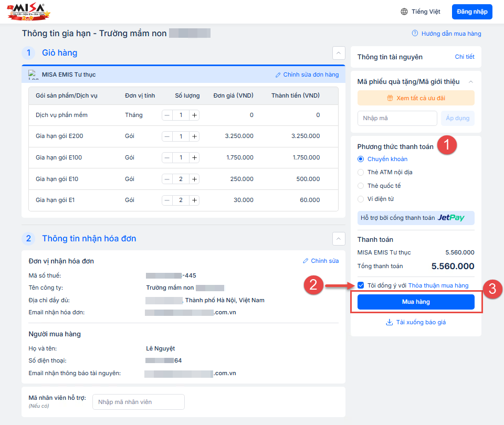Select Ví điện tử payment
Screen dimensions: 504x425
(361, 199)
